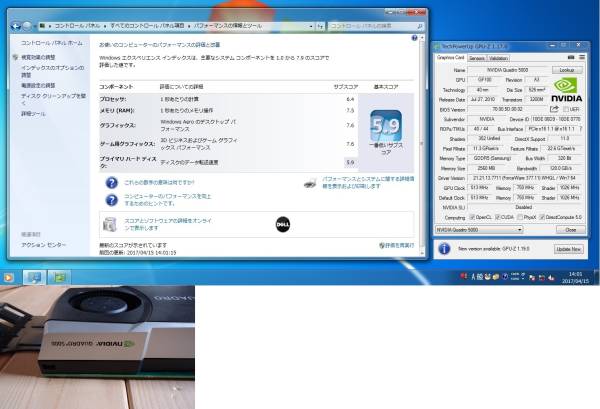600x409 pixels.
Task: Click the Bus Interface question mark button
Action: [581, 129]
